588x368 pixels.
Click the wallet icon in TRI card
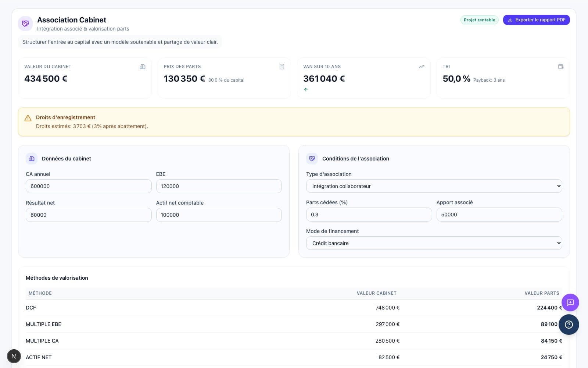point(560,67)
